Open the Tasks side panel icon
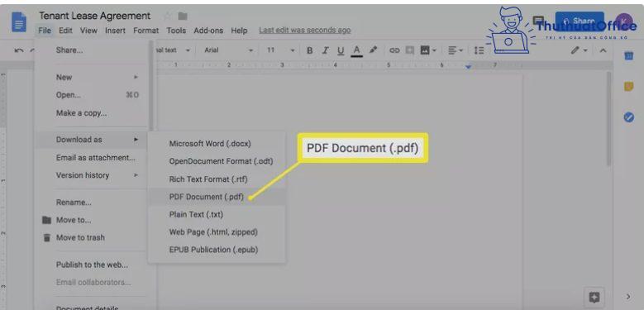644x310 pixels. [x=628, y=117]
